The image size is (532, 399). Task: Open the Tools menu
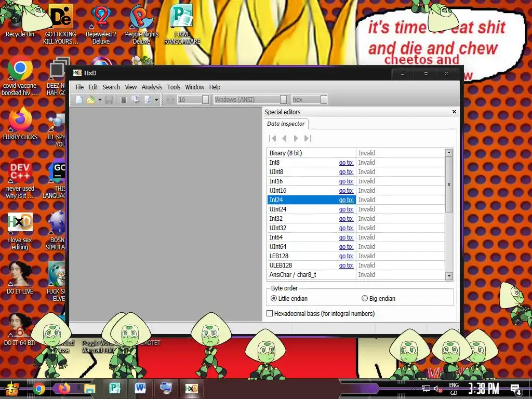174,87
